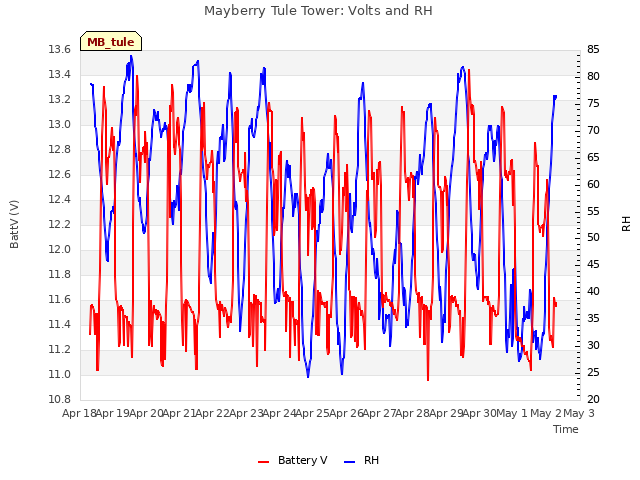
Task: Click the May 1 date tick label
Action: point(512,413)
